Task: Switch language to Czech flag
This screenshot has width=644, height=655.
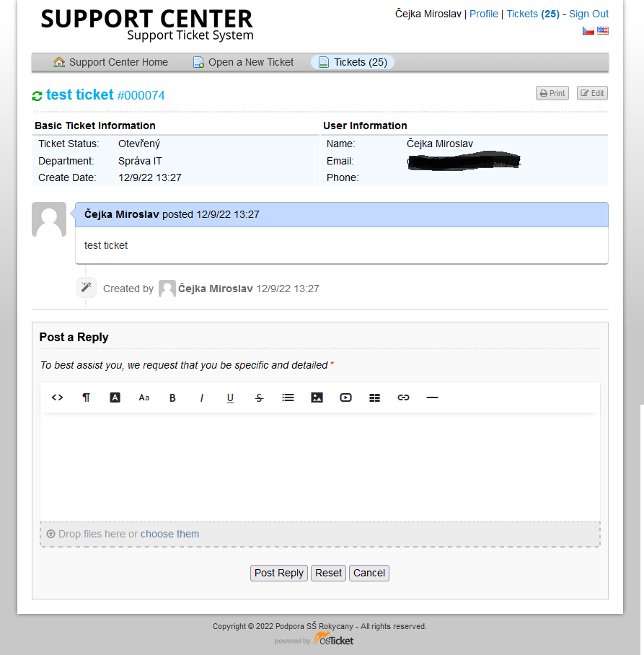Action: click(x=588, y=30)
